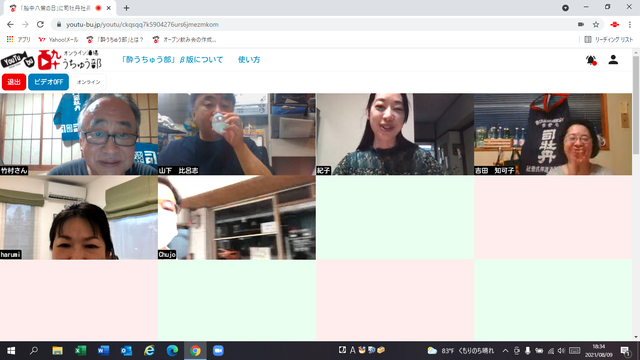The height and width of the screenshot is (360, 640).
Task: Open the Yahoo!メール bookmark
Action: point(58,40)
